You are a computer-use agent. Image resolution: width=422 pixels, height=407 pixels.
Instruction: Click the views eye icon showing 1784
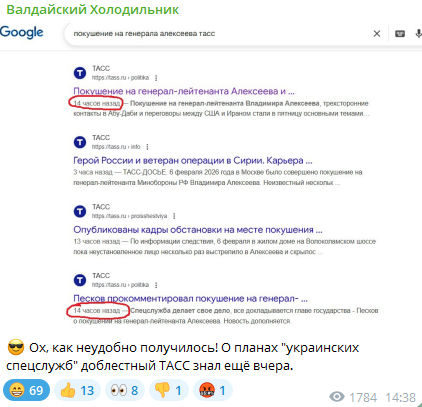tap(337, 397)
